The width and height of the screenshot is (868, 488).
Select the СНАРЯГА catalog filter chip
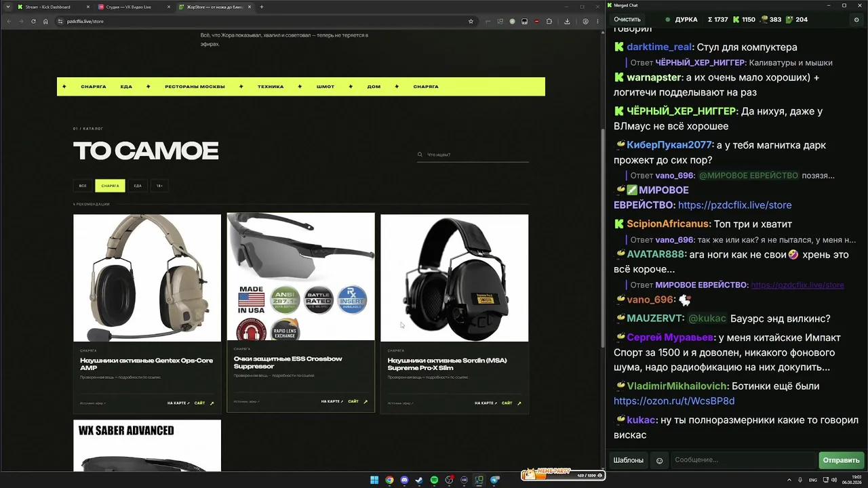110,186
